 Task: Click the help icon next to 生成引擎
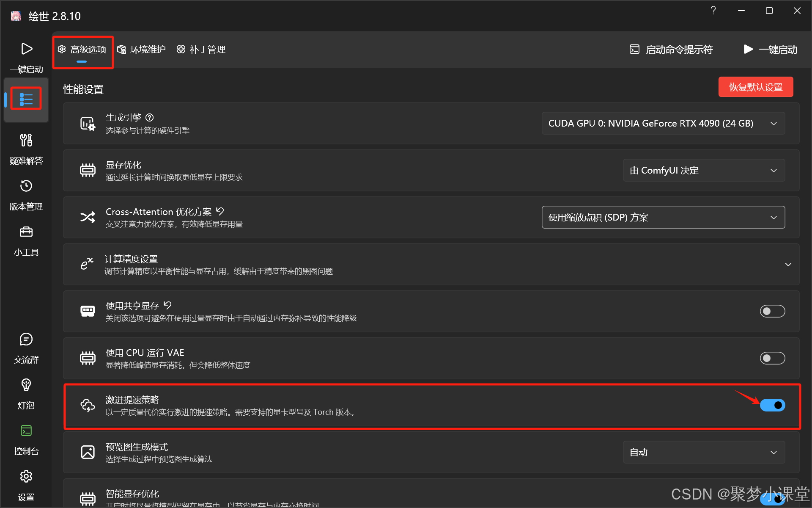(x=150, y=118)
